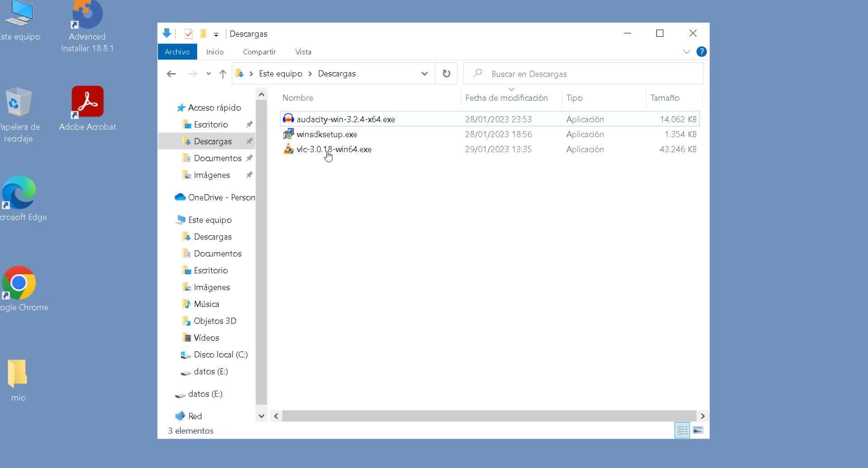This screenshot has width=868, height=468.
Task: Select Este equipo in navigation pane
Action: coord(204,220)
